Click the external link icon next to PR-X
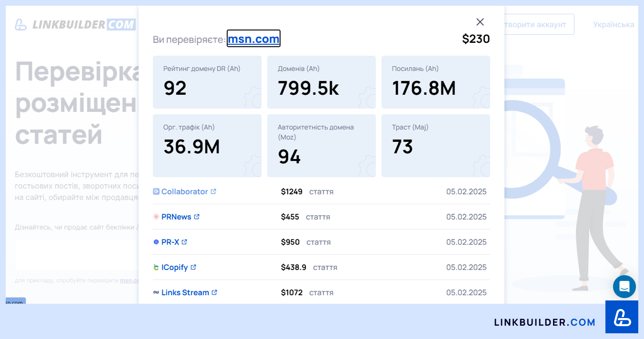The image size is (644, 339). click(184, 242)
